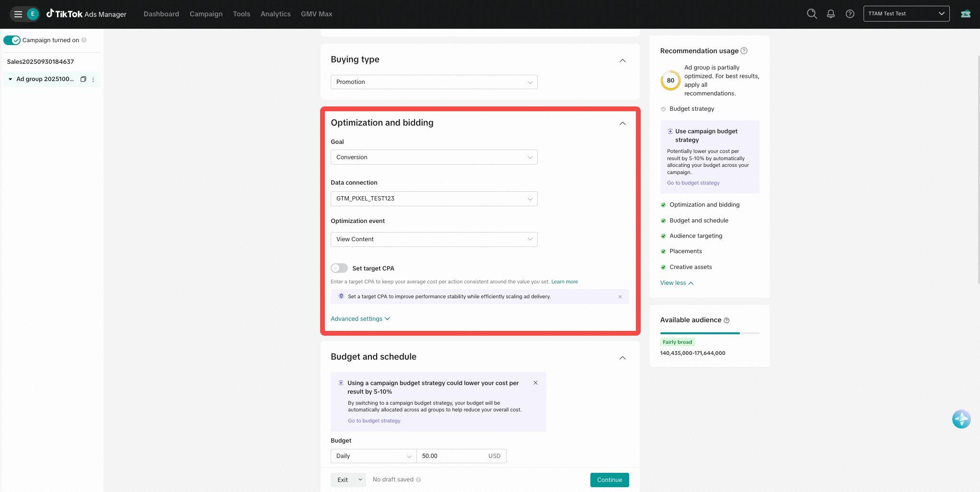Screen dimensions: 980x492
Task: Toggle the Campaign turned on switch
Action: coord(12,40)
